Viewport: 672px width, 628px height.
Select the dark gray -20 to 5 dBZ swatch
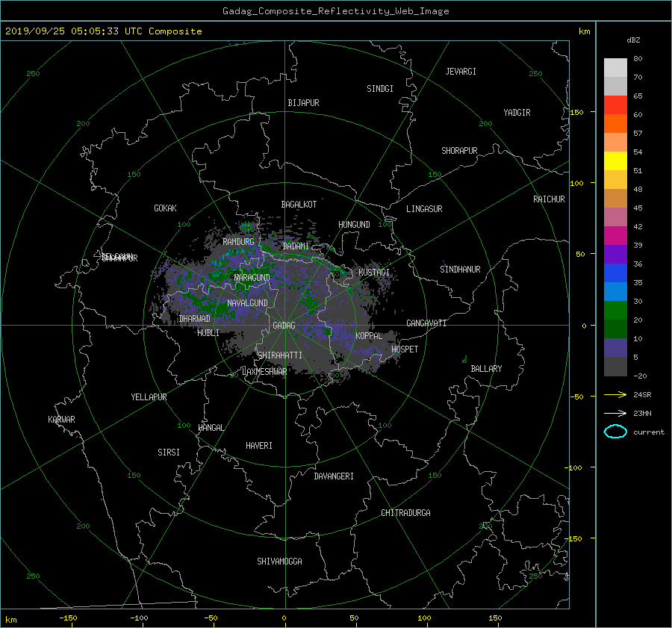[615, 367]
